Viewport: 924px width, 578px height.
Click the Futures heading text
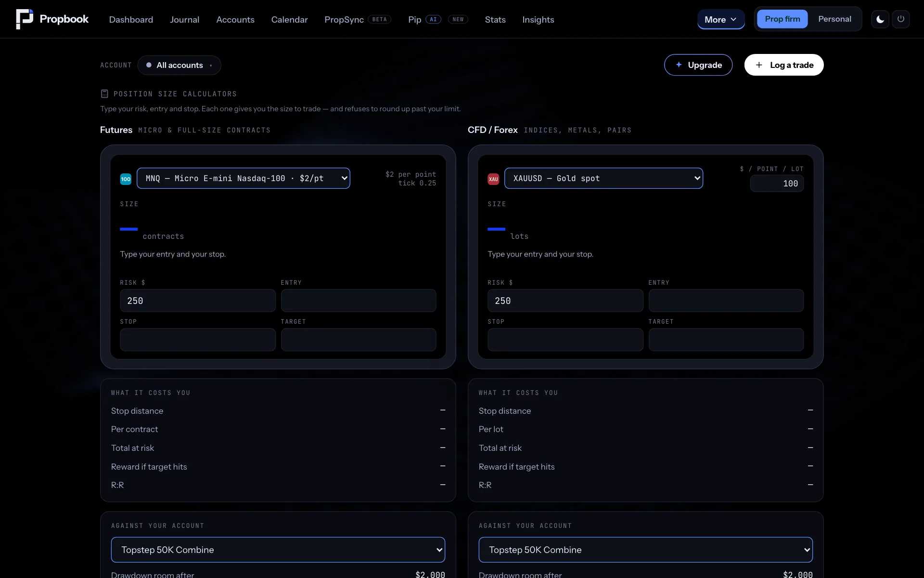point(116,130)
